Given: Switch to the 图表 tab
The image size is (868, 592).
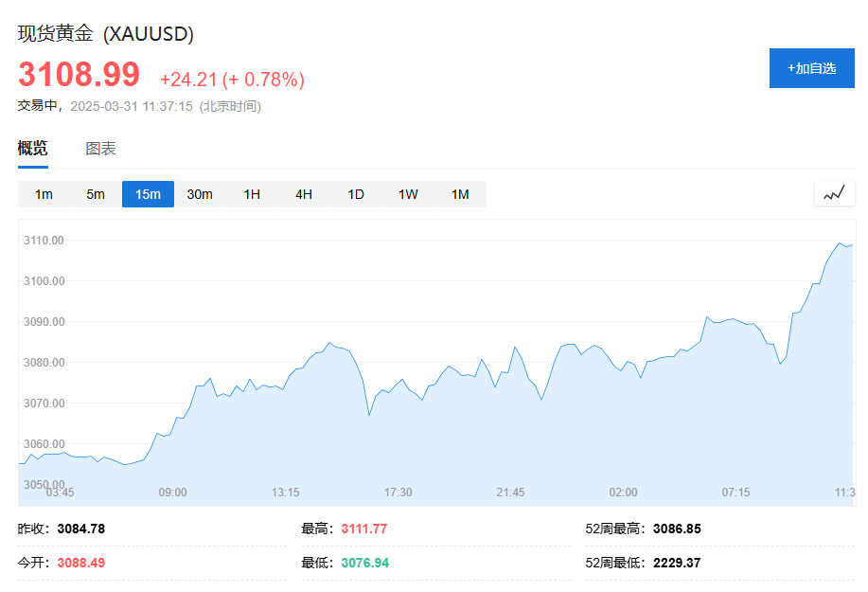Looking at the screenshot, I should pos(100,149).
